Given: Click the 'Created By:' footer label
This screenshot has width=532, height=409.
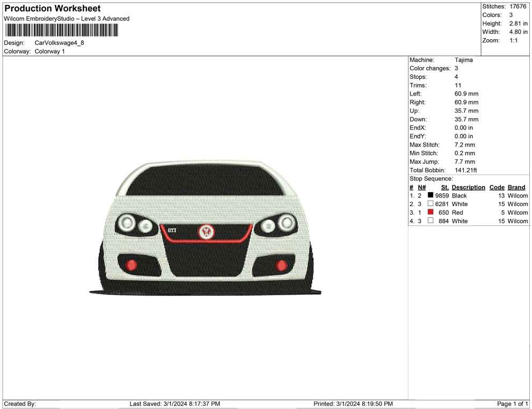Looking at the screenshot, I should 20,404.
